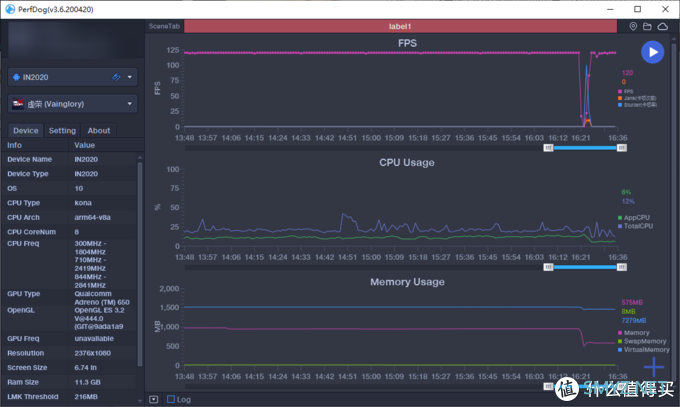Toggle SwapMemory series in legend
This screenshot has height=407, width=680.
pos(642,341)
